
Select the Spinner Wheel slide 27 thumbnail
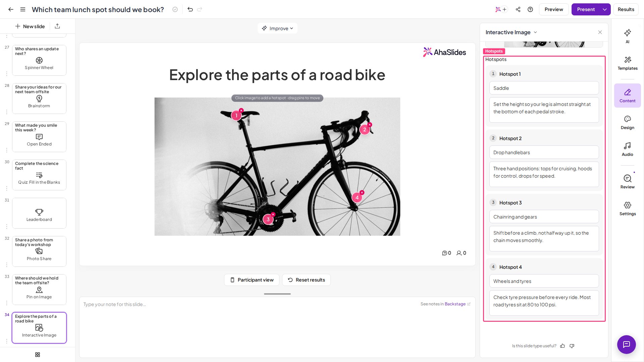pyautogui.click(x=39, y=60)
